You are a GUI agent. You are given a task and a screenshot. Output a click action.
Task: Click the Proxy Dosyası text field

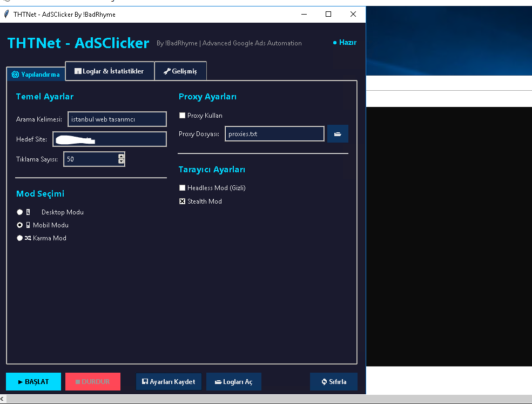(x=274, y=133)
